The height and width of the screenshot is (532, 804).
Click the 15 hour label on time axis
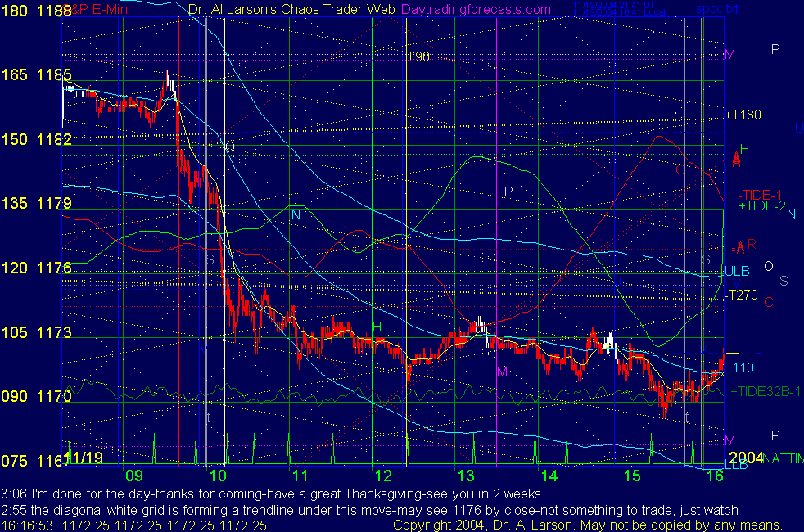[x=632, y=476]
